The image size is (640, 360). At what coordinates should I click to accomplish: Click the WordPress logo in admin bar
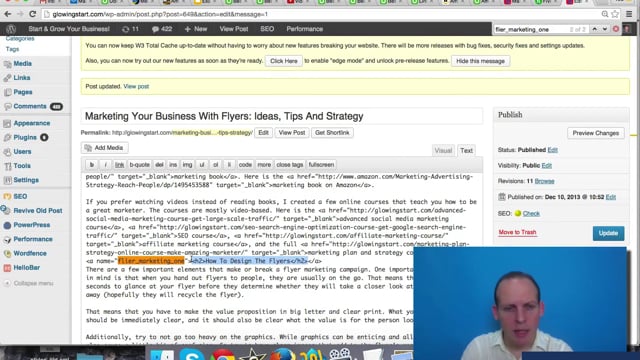click(x=11, y=29)
